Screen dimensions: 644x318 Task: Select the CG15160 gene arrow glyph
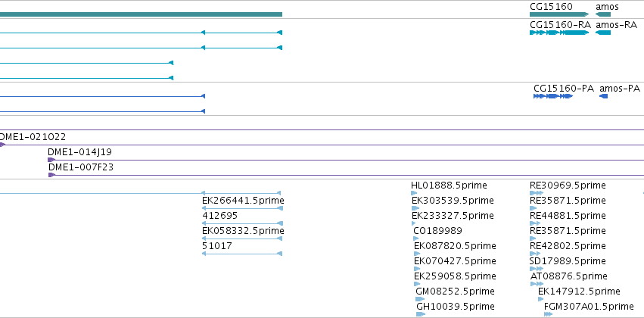point(559,14)
